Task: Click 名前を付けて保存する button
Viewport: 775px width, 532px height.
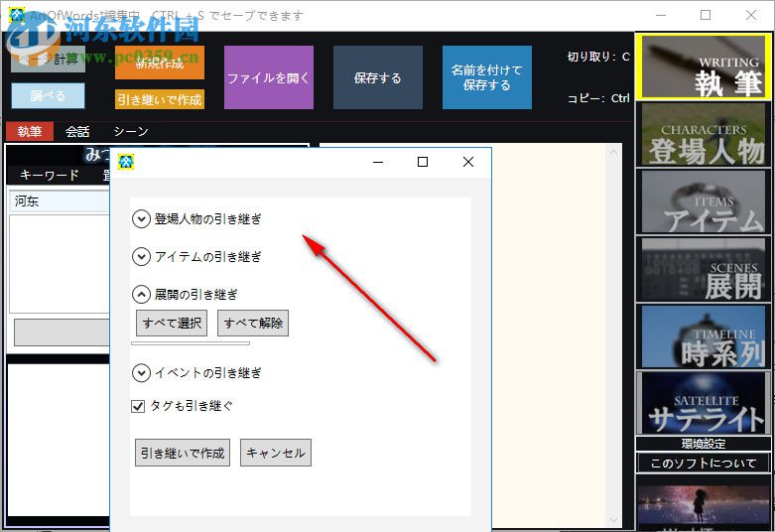Action: point(487,77)
